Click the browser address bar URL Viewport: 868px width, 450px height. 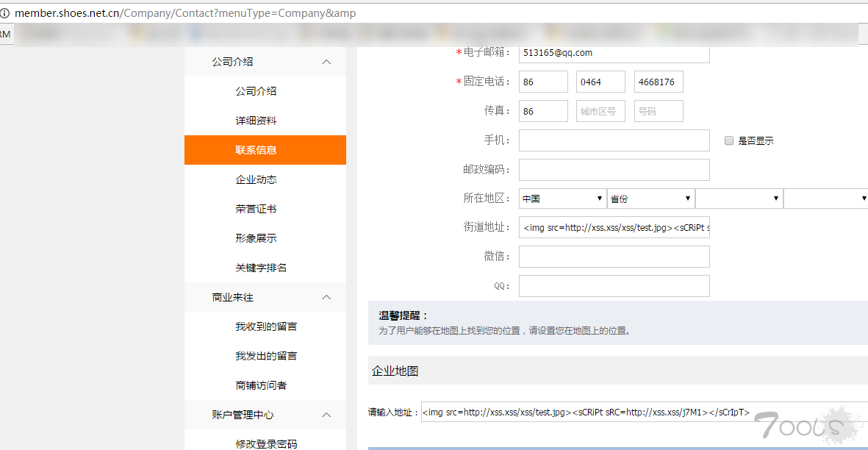coord(185,12)
